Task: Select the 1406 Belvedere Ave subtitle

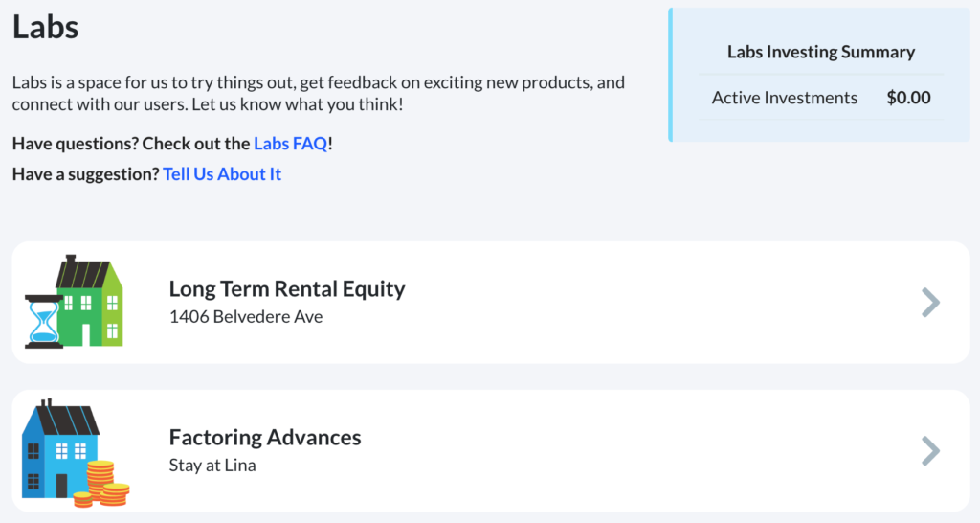Action: 246,316
